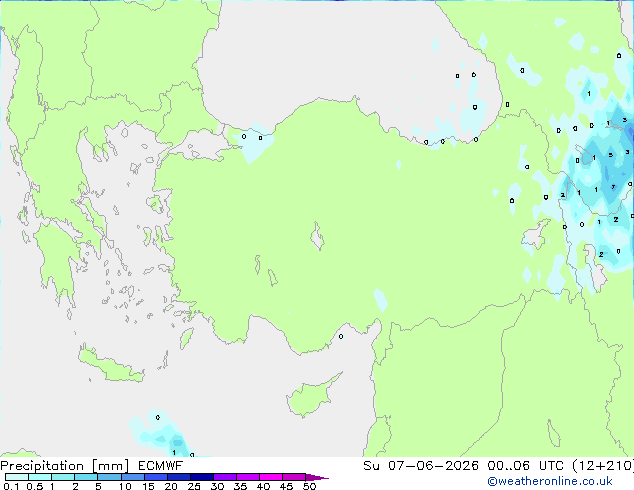Select the 40 mm magenta legend swatch
The width and height of the screenshot is (634, 490).
click(271, 477)
